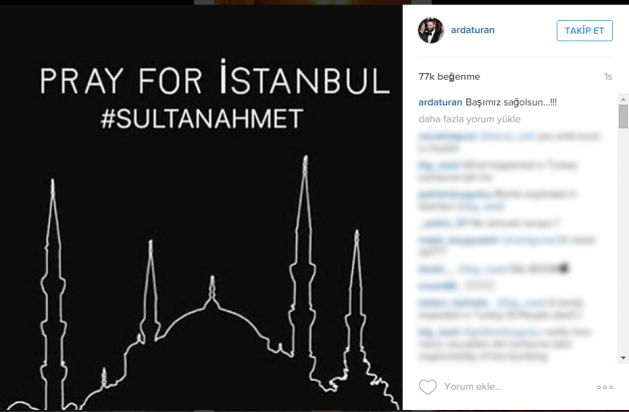This screenshot has height=412, width=629.
Task: Open ardaturan's profile picture avatar
Action: pyautogui.click(x=431, y=30)
